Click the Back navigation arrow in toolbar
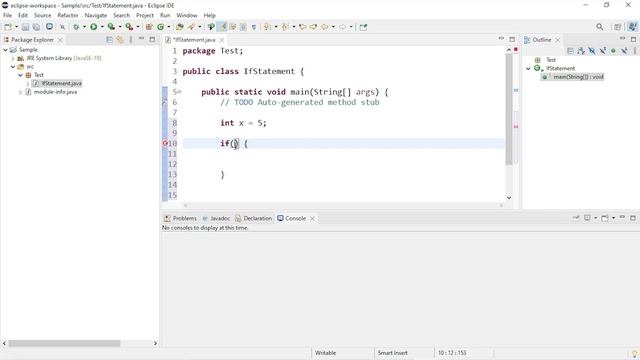 [x=324, y=27]
